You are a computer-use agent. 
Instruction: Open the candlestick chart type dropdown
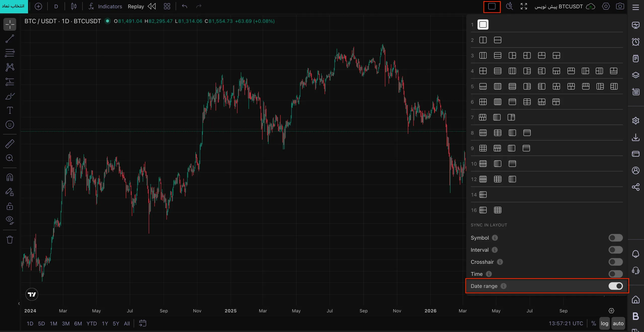[x=74, y=6]
